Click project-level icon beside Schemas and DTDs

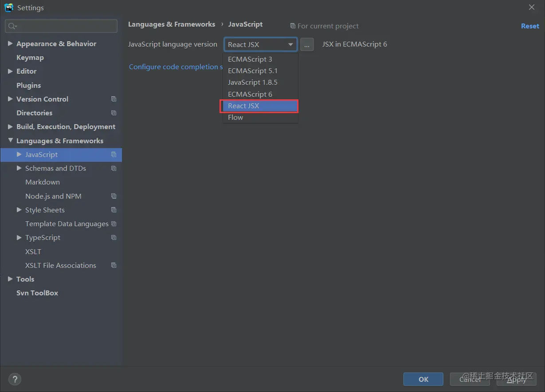[114, 168]
